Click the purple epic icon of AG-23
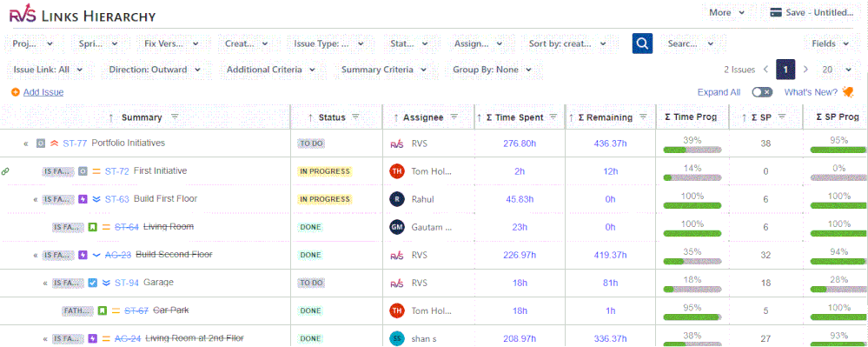This screenshot has height=347, width=868. [x=83, y=255]
